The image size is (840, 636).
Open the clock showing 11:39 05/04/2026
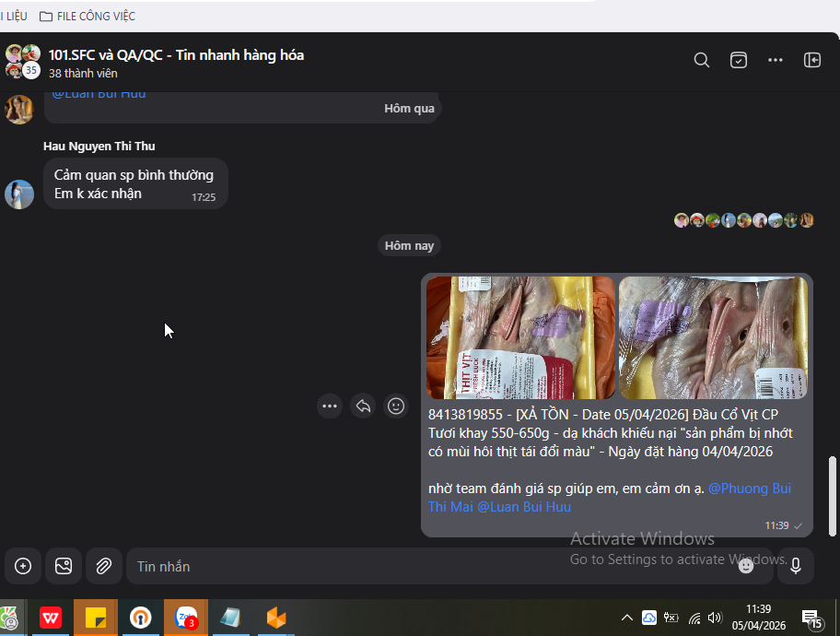[759, 618]
